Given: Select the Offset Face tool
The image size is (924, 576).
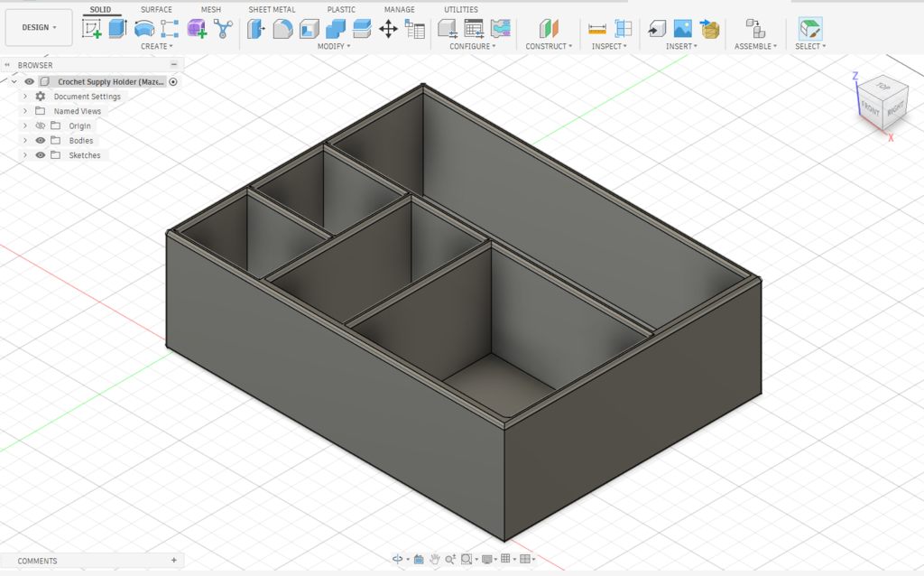Looking at the screenshot, I should click(362, 28).
